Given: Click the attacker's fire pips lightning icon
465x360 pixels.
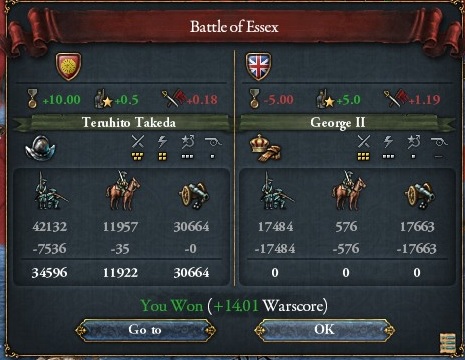Looking at the screenshot, I should (162, 142).
